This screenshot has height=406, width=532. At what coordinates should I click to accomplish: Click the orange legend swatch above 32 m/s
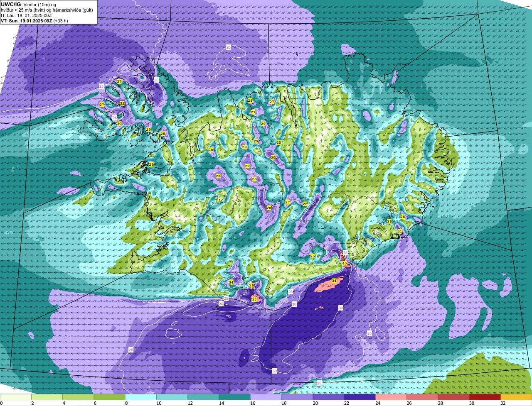pyautogui.click(x=516, y=397)
